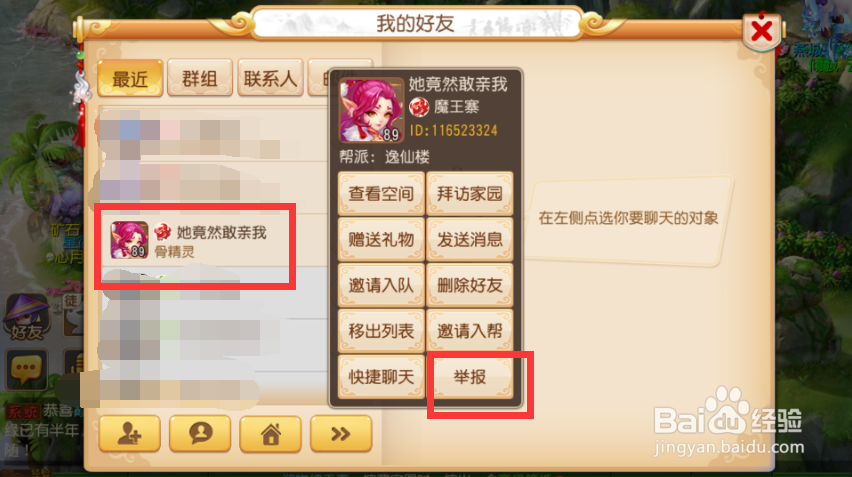Screen dimensions: 852x477
Task: Click the chat bubble icon on left sidebar
Action: click(x=26, y=369)
